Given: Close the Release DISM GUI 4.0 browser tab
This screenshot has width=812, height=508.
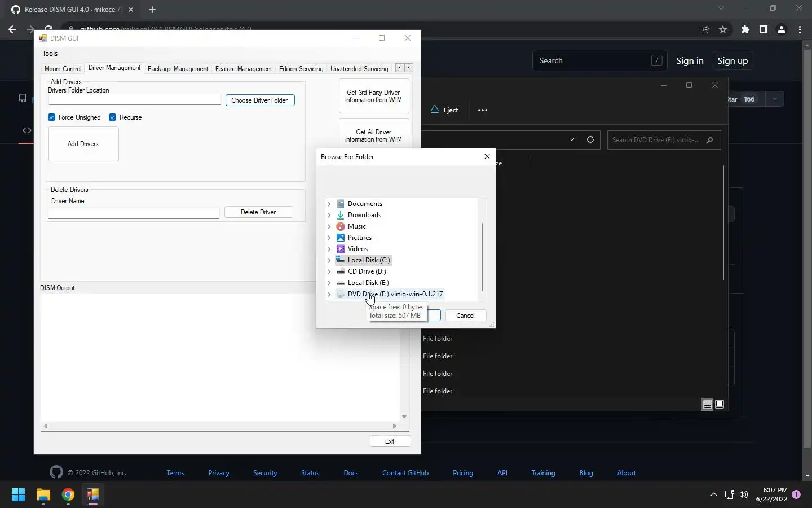Looking at the screenshot, I should tap(131, 10).
